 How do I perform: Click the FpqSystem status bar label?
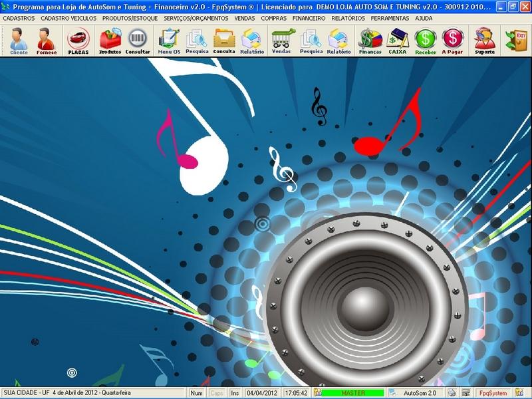[x=493, y=393]
